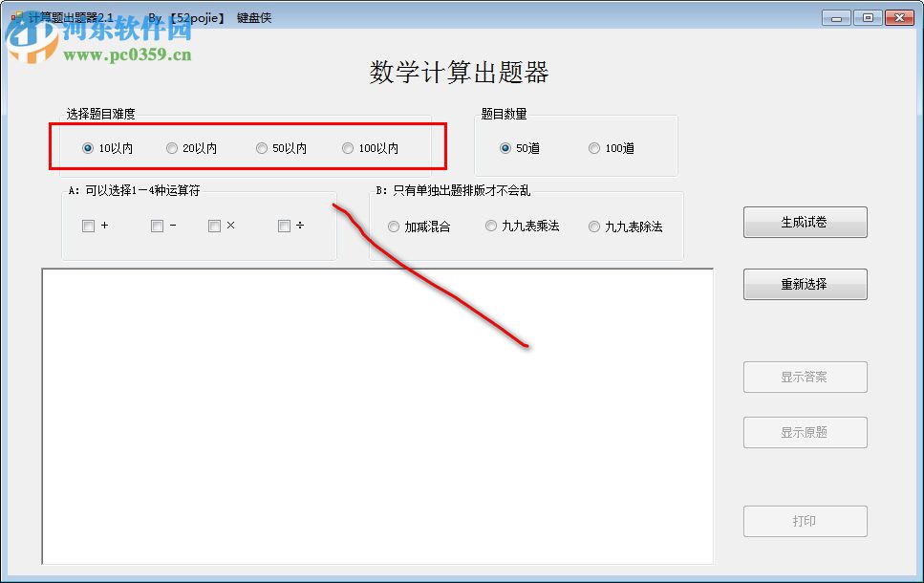Enable the subtraction (-) operator checkbox

156,226
